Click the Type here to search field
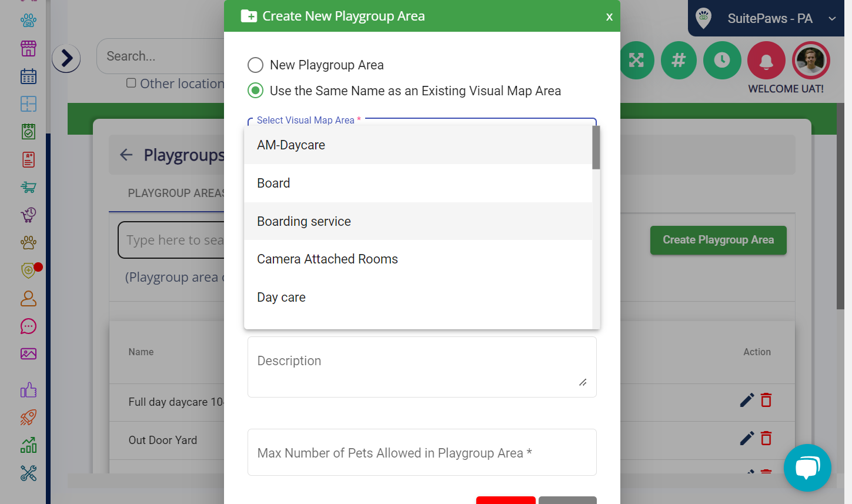The width and height of the screenshot is (852, 504). point(172,240)
